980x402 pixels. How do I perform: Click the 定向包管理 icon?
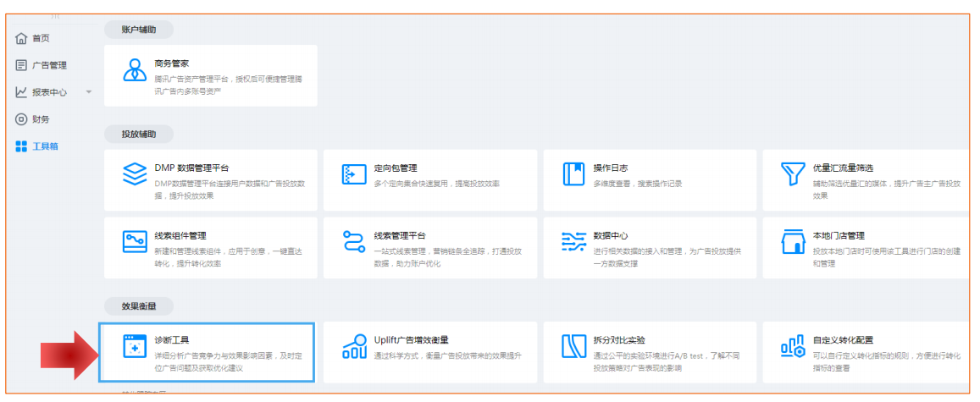point(354,174)
